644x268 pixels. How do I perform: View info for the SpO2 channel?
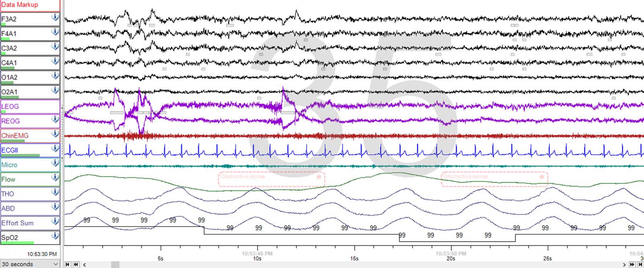[55, 236]
